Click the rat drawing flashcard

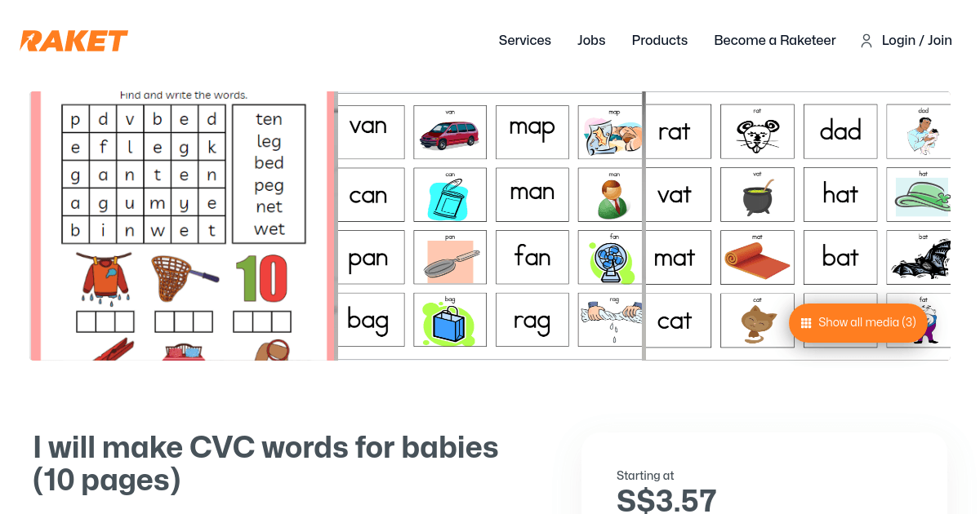tap(756, 131)
